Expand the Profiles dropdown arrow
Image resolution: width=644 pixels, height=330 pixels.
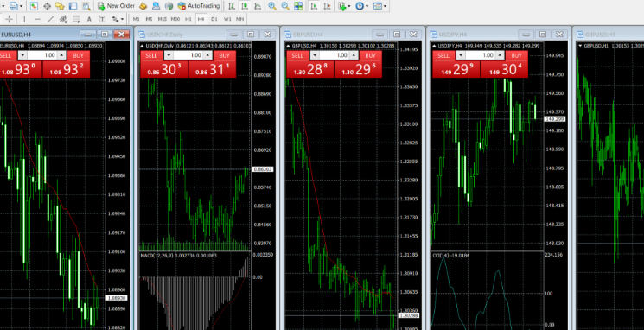tap(21, 6)
